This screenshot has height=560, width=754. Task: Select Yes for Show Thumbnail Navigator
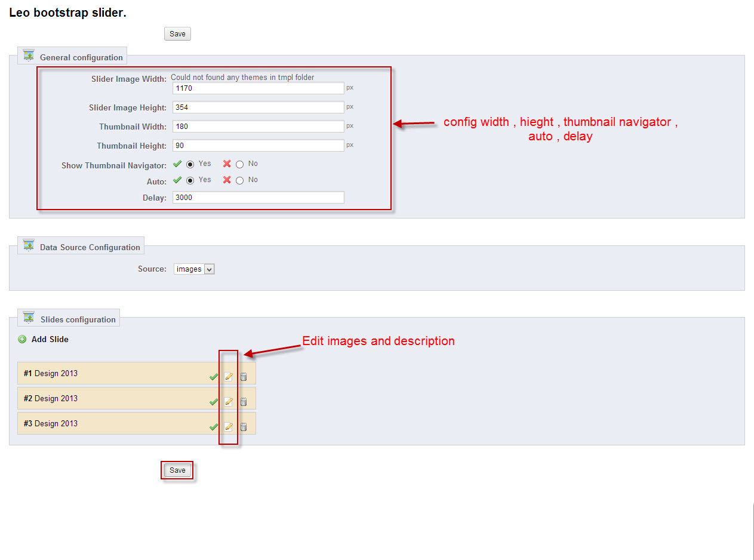coord(190,164)
